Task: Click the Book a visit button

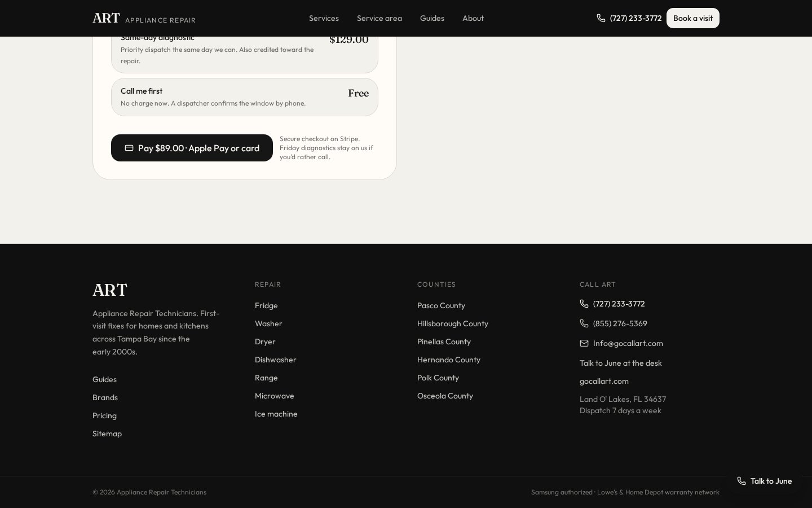Action: click(x=692, y=18)
